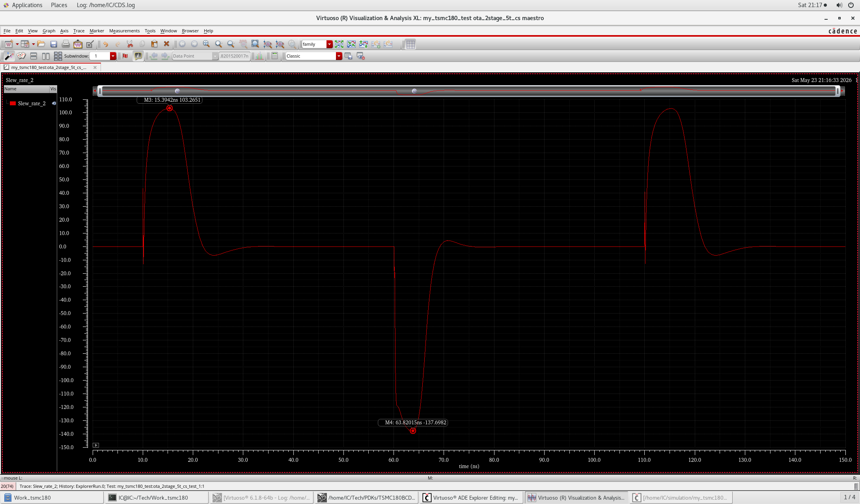The height and width of the screenshot is (504, 860).
Task: Click the system volume speaker icon
Action: point(839,5)
